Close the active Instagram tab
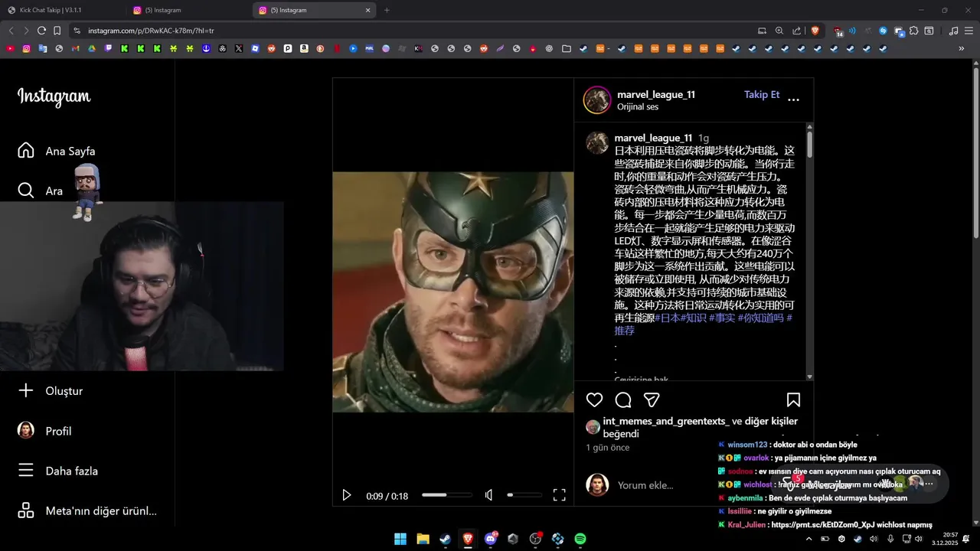The height and width of the screenshot is (551, 980). coord(368,10)
